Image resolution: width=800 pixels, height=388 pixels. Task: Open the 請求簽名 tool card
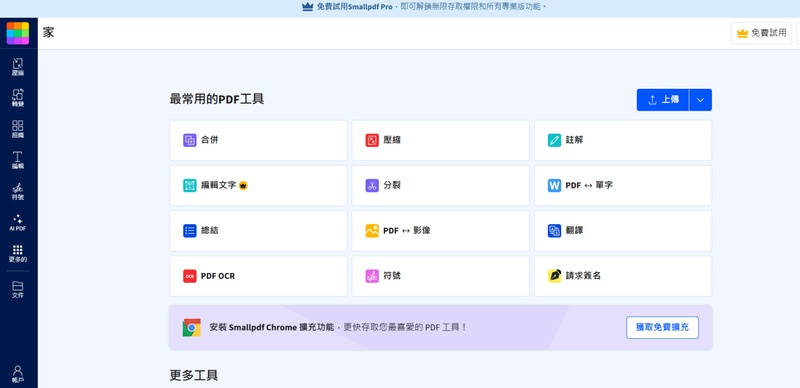(x=623, y=276)
